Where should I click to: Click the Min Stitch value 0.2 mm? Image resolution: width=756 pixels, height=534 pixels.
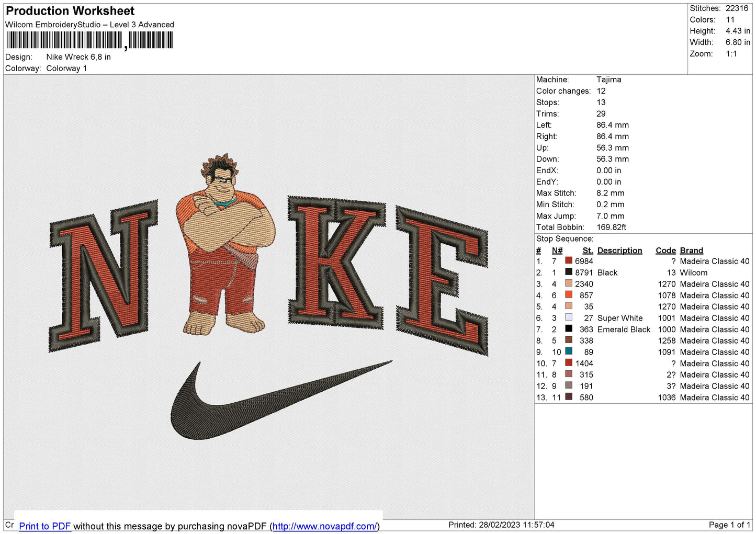point(611,204)
